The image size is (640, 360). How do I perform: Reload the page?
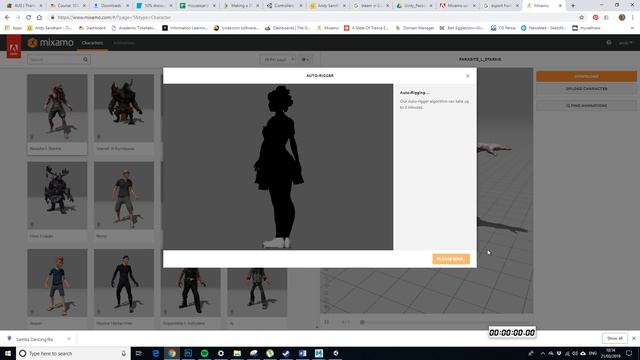pos(29,18)
